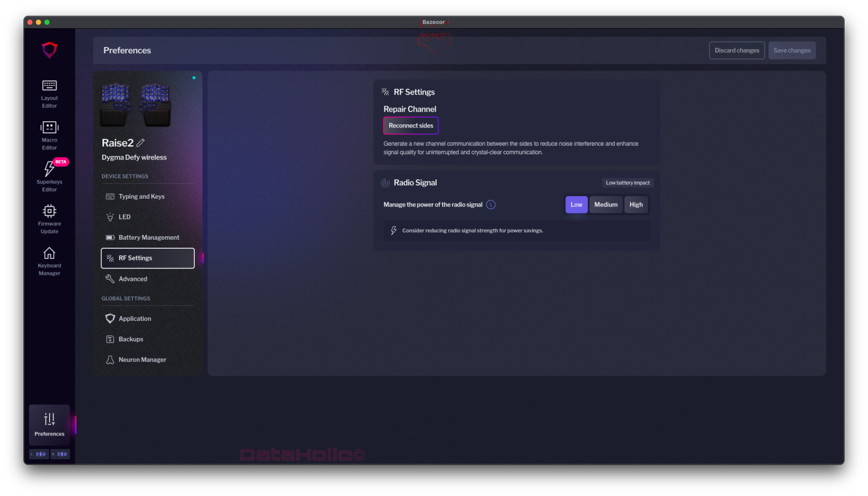Set radio signal power to Low
The image size is (868, 496).
[576, 204]
